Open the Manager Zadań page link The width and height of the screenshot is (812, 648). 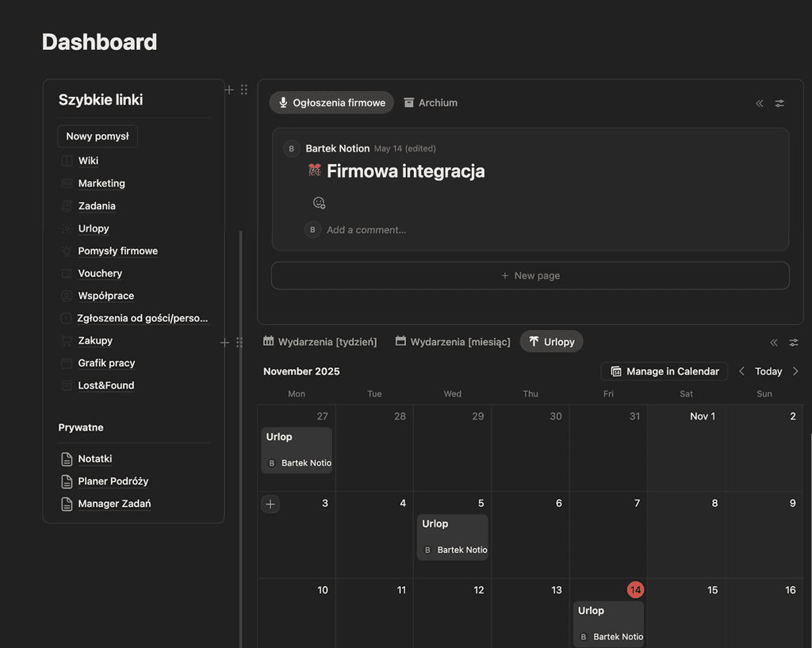tap(114, 504)
